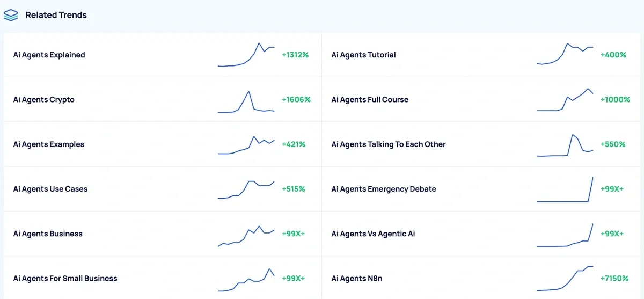
Task: View the Ai Agents Emergency Debate trend
Action: [384, 189]
